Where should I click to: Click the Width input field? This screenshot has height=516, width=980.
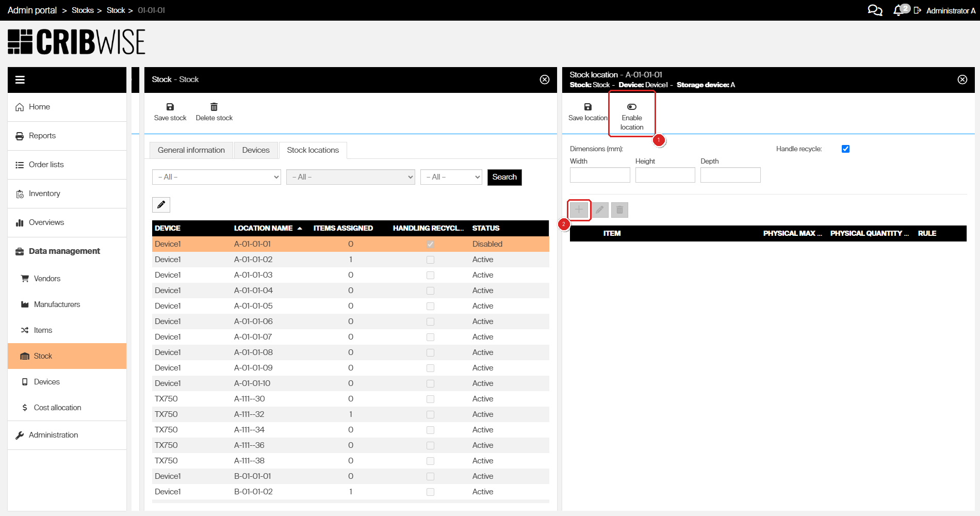coord(600,175)
